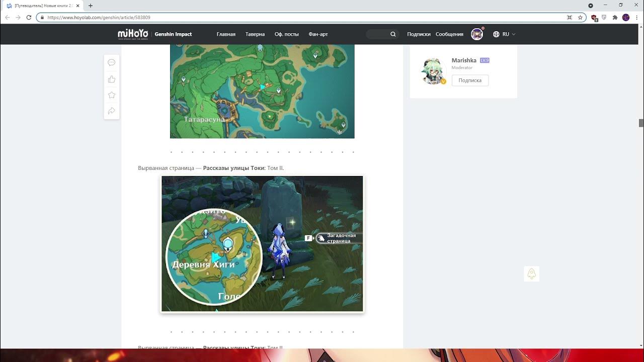Click the Рассказы улицы Токи: Том II text
This screenshot has height=362, width=644.
[244, 168]
